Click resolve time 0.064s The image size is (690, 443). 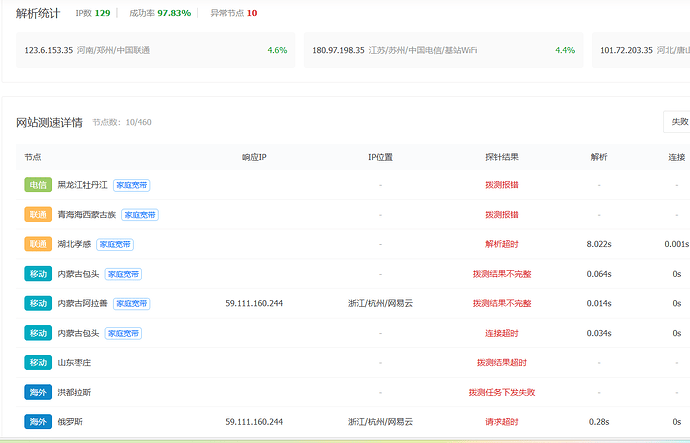[x=599, y=274]
